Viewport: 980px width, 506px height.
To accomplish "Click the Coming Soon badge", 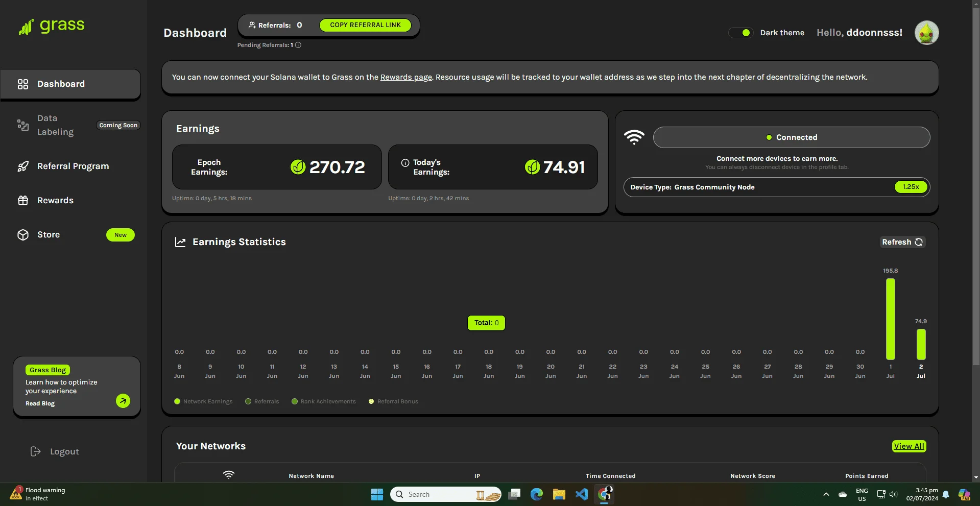I will coord(118,125).
